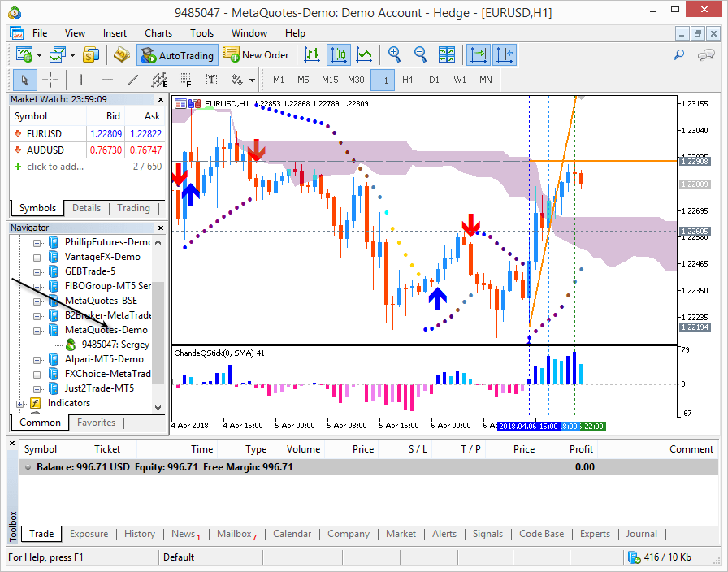Open the Insert menu
The width and height of the screenshot is (728, 572).
115,33
